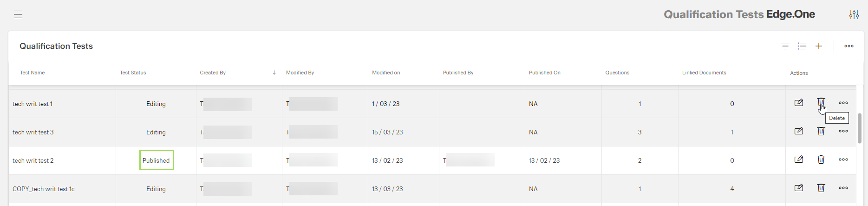Edit the tech writ test 1 row
The width and height of the screenshot is (868, 206).
click(799, 103)
